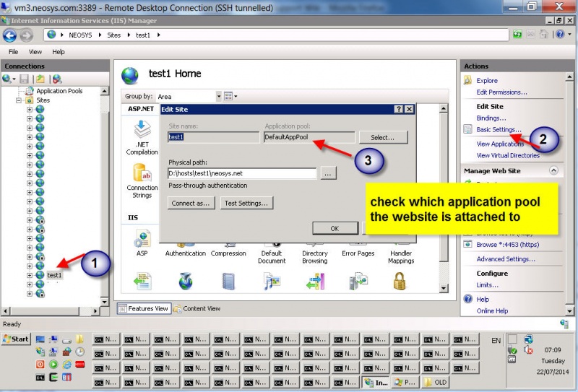Open Bindings... link in Actions

click(x=491, y=118)
